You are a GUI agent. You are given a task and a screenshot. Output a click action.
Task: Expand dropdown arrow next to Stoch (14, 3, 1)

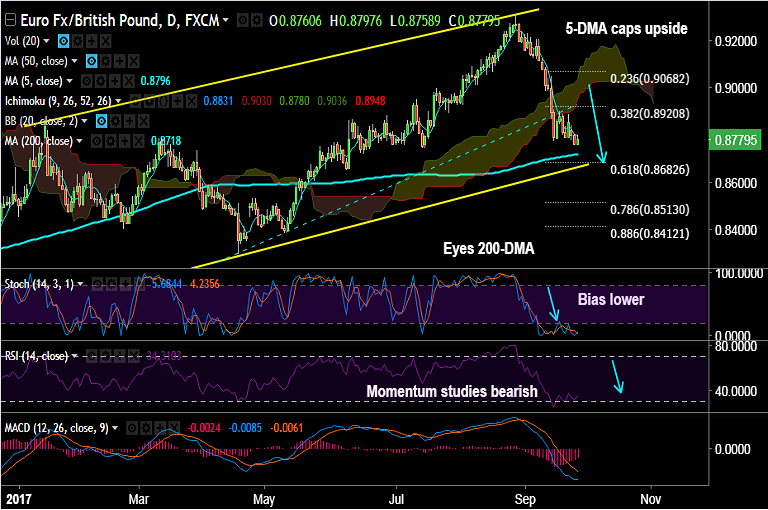point(80,284)
